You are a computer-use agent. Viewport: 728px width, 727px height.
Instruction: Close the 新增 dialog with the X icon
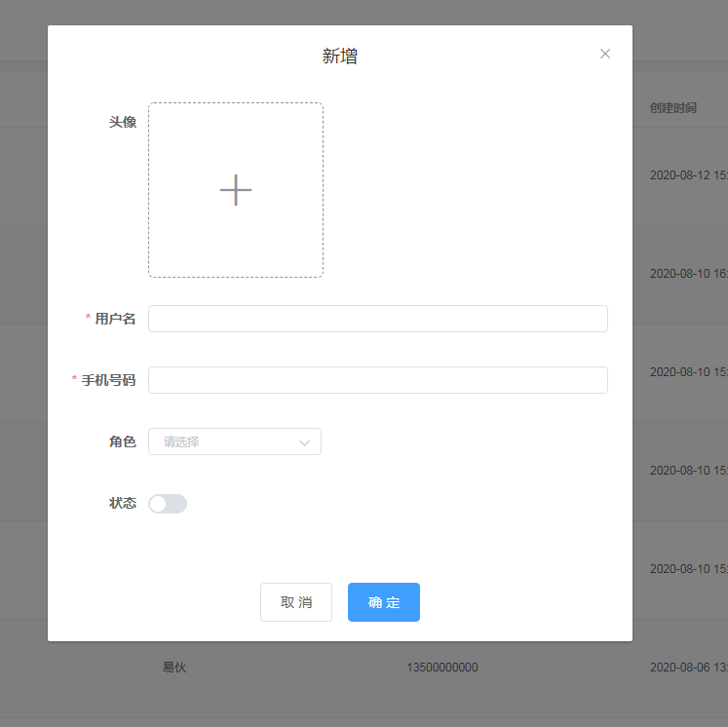(604, 54)
